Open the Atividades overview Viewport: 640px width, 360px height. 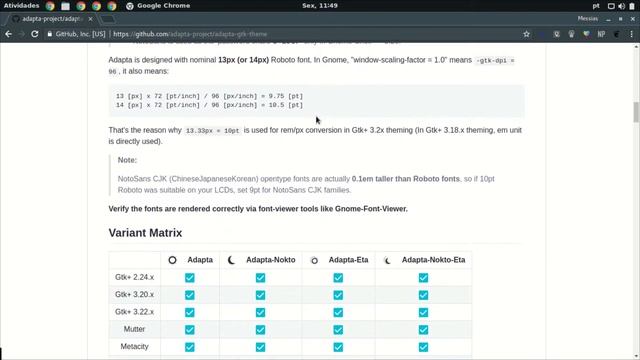21,6
